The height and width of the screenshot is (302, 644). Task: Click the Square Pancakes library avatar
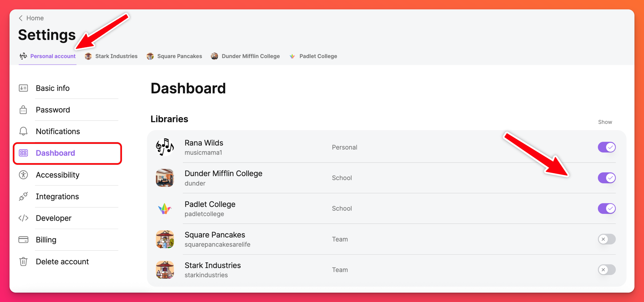165,239
